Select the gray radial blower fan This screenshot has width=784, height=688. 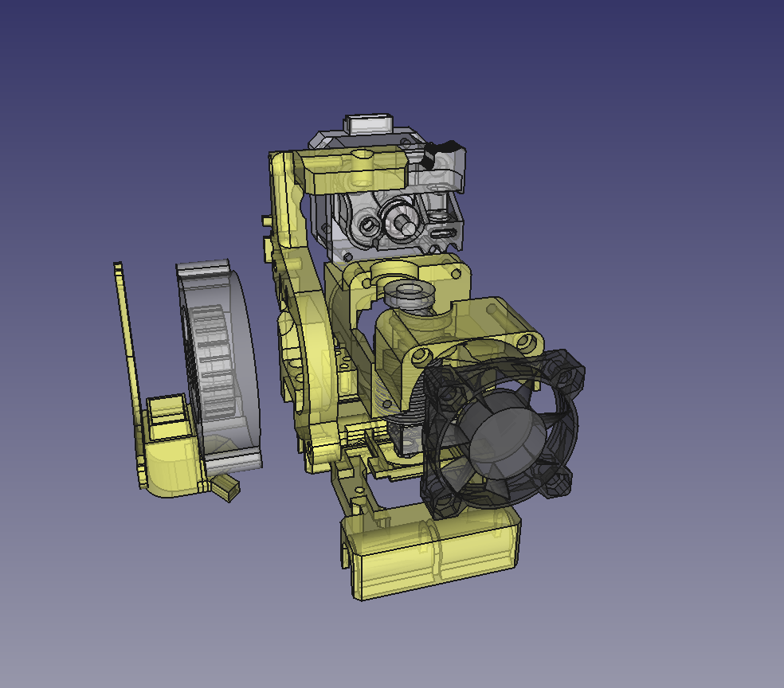click(x=219, y=367)
